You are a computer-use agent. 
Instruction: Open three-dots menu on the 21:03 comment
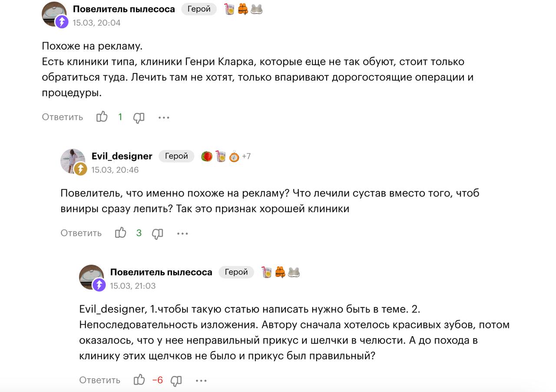coord(201,381)
